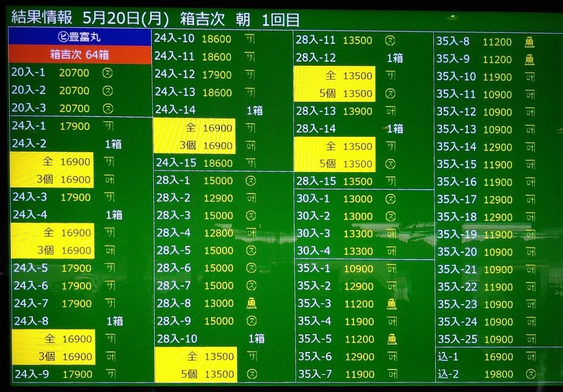Select the circled mark beside 28入-11

390,40
